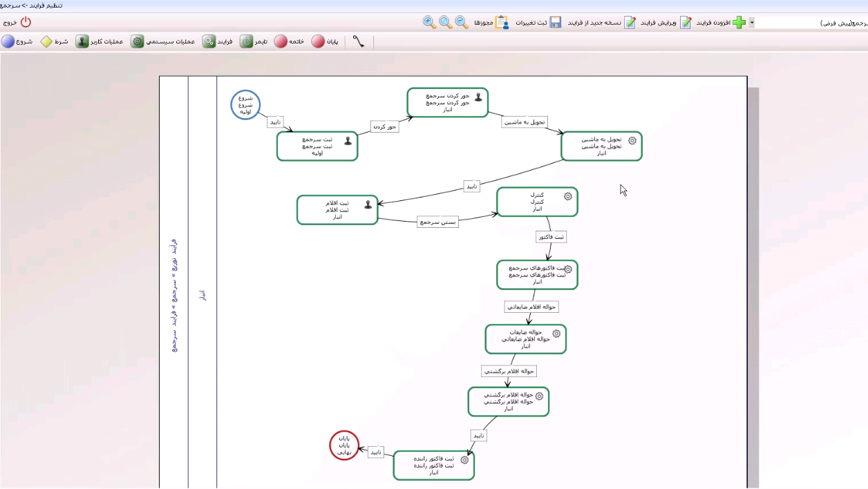
Task: Expand the process selection dropdown arrow
Action: [752, 23]
